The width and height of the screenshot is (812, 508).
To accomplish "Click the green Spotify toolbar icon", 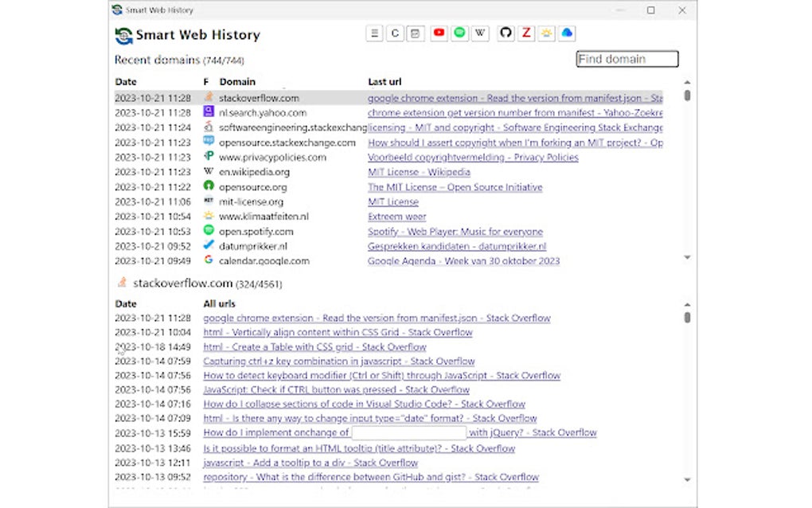I will click(461, 33).
